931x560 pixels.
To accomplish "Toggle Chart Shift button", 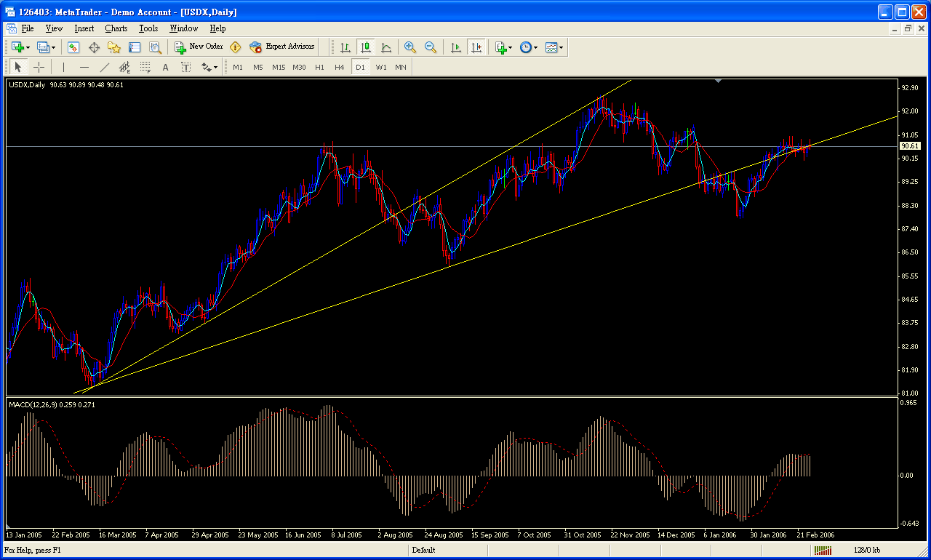I will click(476, 47).
